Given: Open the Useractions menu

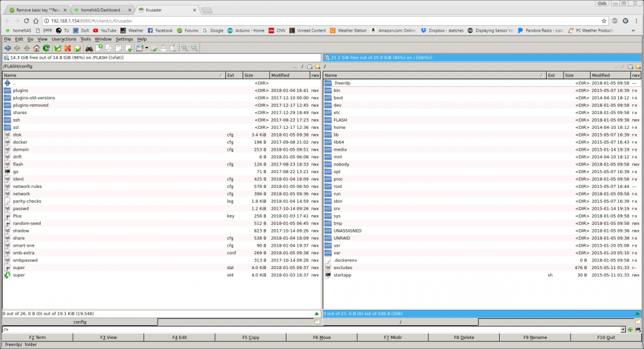Looking at the screenshot, I should [64, 39].
